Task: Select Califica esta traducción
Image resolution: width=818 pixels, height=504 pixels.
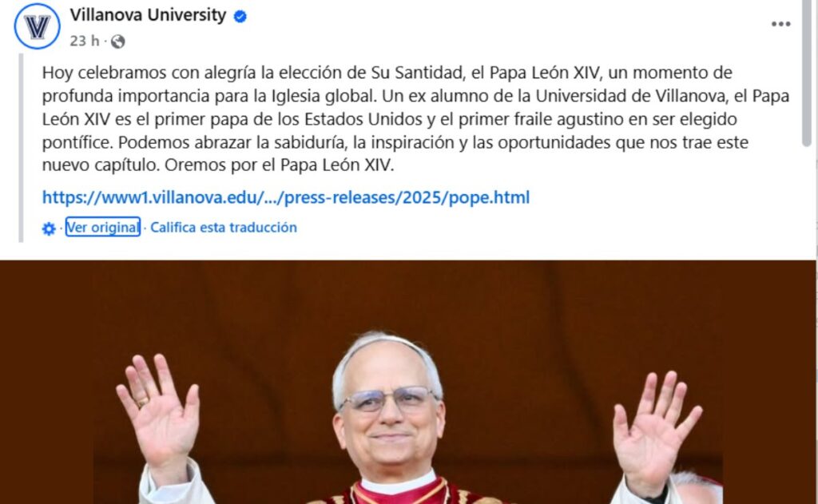Action: pyautogui.click(x=224, y=228)
